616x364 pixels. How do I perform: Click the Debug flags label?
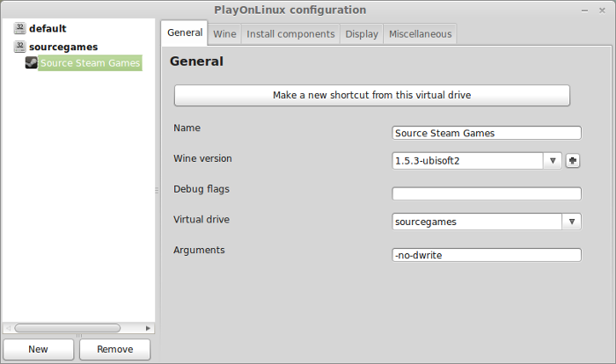tap(202, 189)
